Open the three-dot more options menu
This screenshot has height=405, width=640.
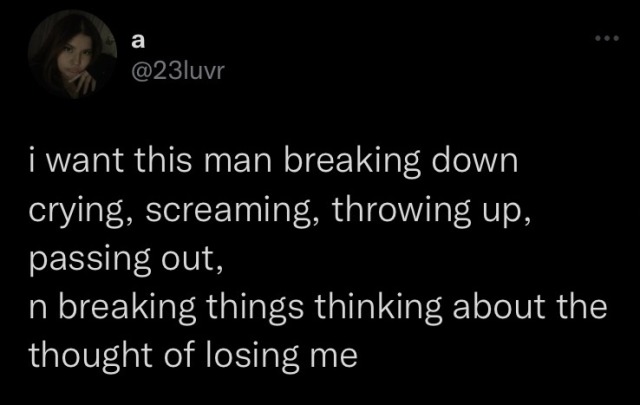tap(607, 38)
